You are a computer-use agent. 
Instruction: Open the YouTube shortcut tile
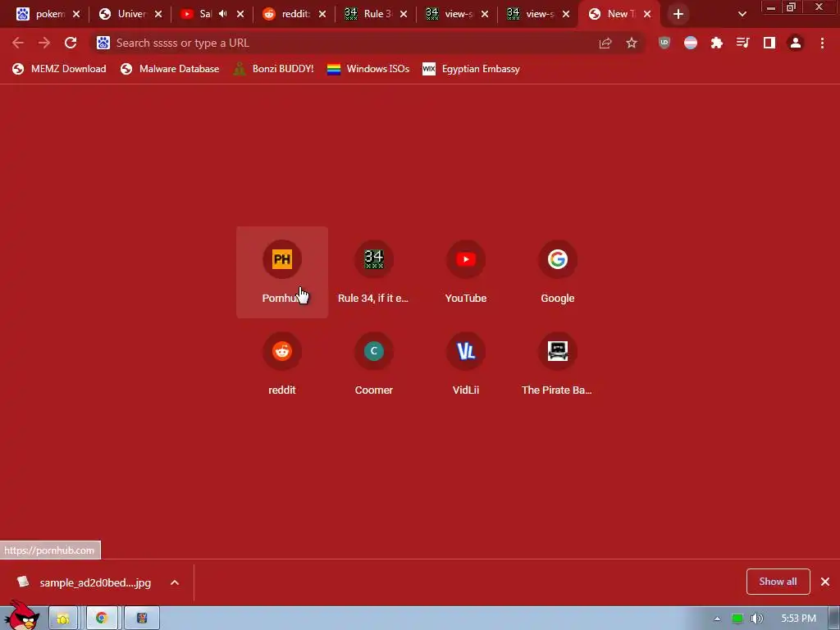point(466,272)
